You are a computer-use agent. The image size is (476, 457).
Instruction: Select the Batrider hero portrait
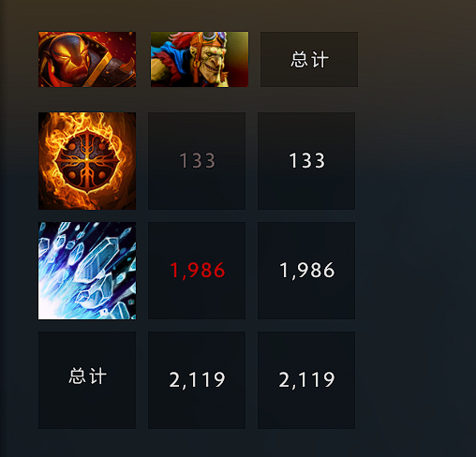(x=200, y=59)
